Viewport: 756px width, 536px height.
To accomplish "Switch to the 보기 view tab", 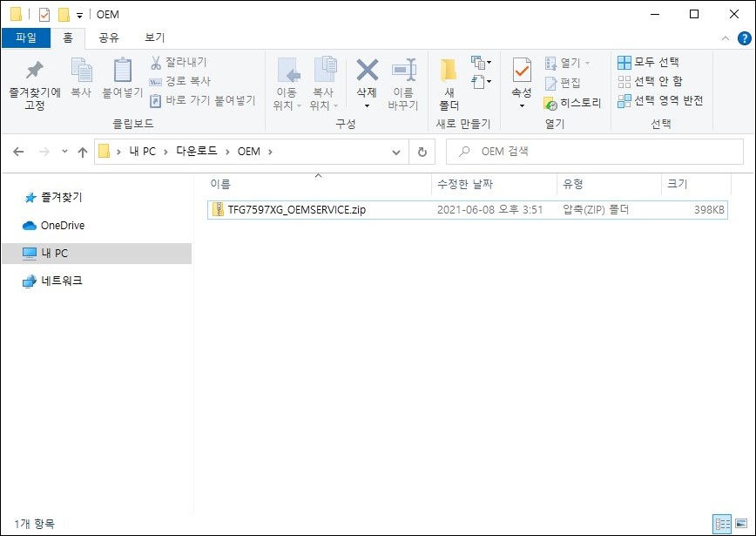I will tap(155, 37).
